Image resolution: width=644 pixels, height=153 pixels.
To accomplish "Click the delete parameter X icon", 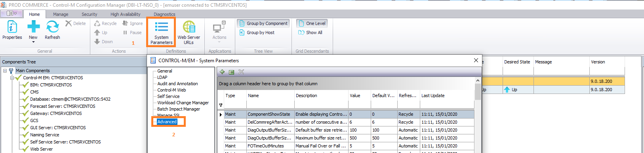I will [241, 72].
